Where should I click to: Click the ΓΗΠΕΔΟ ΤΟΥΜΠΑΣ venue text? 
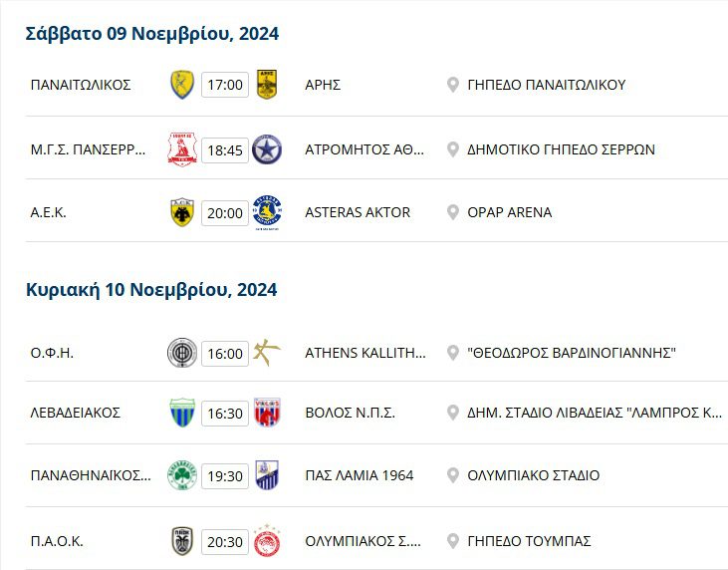[529, 541]
